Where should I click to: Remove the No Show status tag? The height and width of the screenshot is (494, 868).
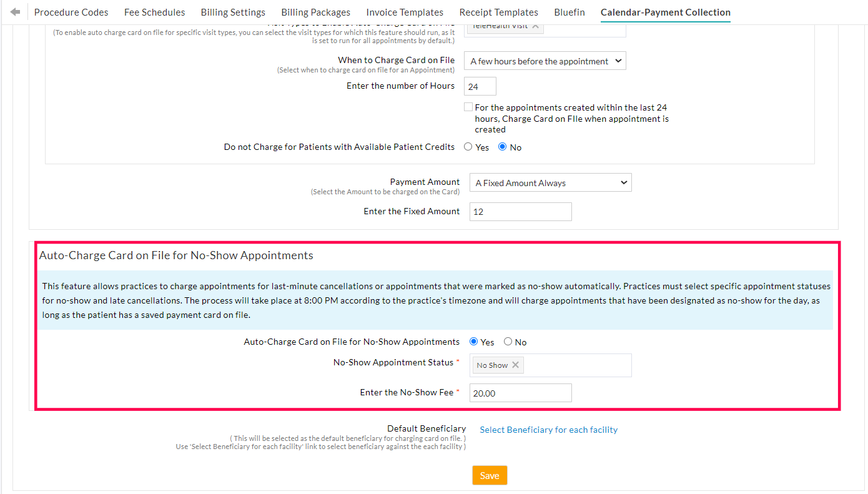pos(515,364)
